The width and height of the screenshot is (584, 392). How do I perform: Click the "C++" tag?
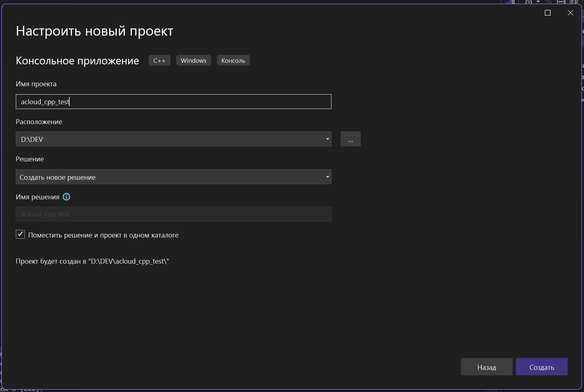tap(160, 60)
